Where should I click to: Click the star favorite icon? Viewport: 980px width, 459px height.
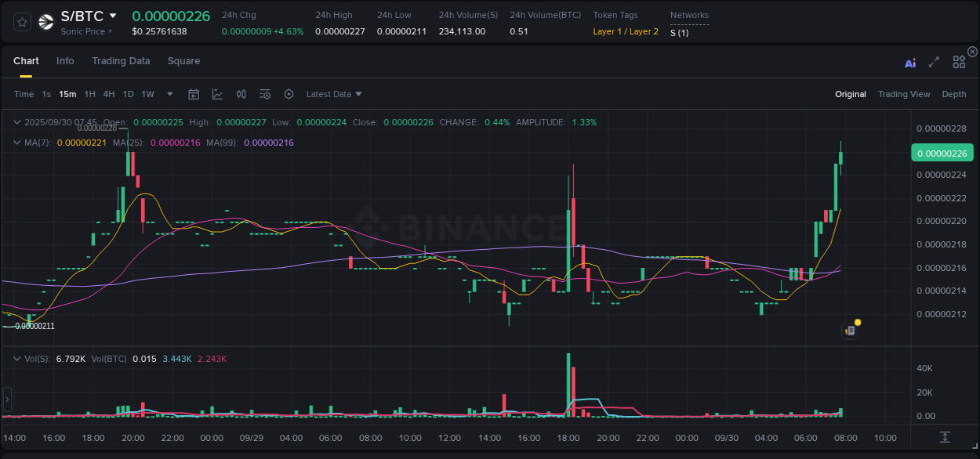[21, 22]
